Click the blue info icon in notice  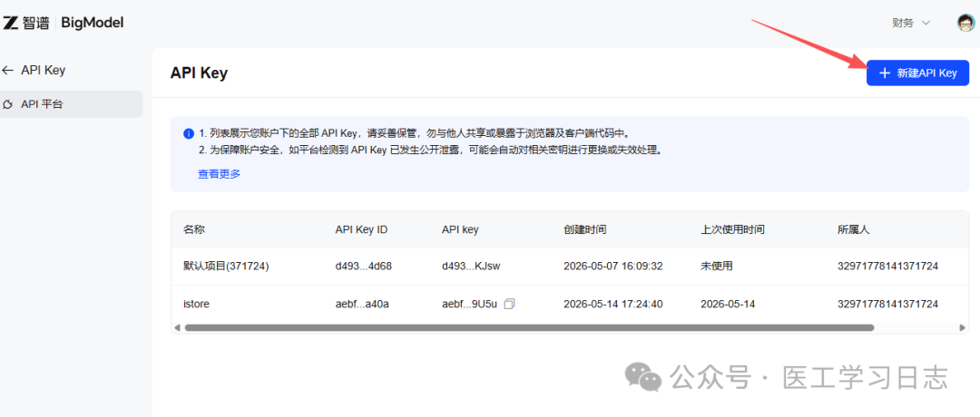pyautogui.click(x=188, y=133)
